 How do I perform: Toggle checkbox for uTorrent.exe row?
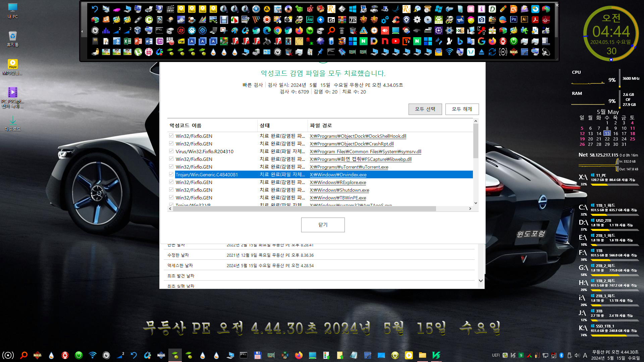pyautogui.click(x=171, y=167)
